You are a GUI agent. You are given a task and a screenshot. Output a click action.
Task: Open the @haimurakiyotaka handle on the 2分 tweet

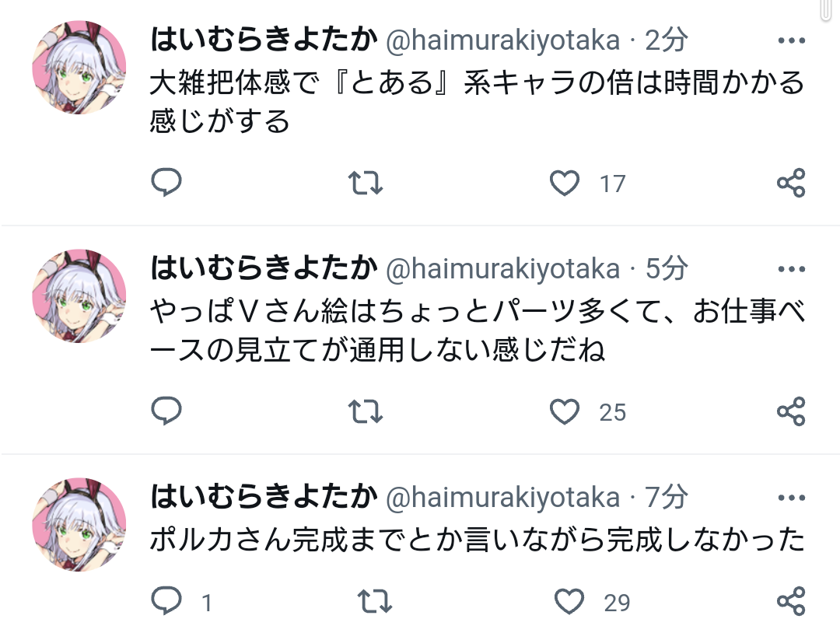coord(503,41)
